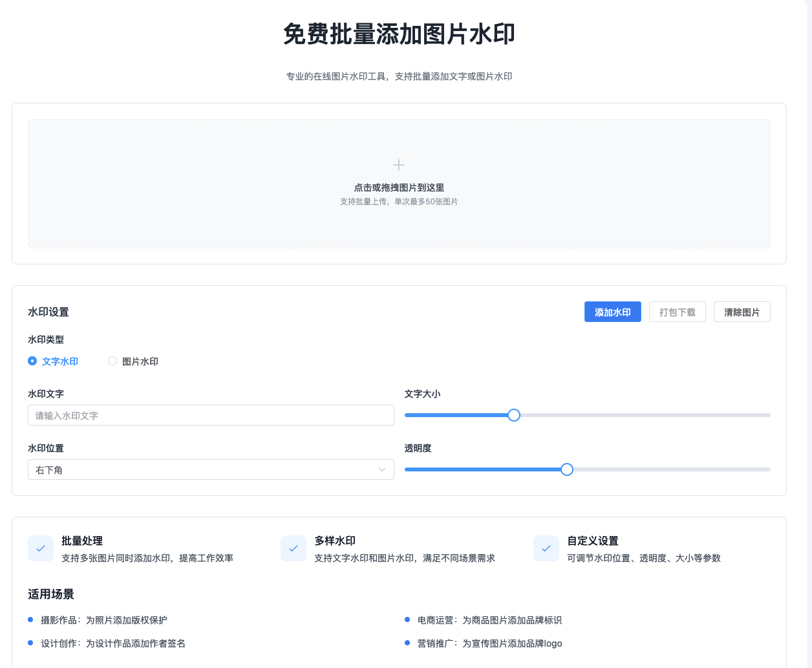Click the 适用场景 heading
Image resolution: width=812 pixels, height=668 pixels.
[x=51, y=594]
